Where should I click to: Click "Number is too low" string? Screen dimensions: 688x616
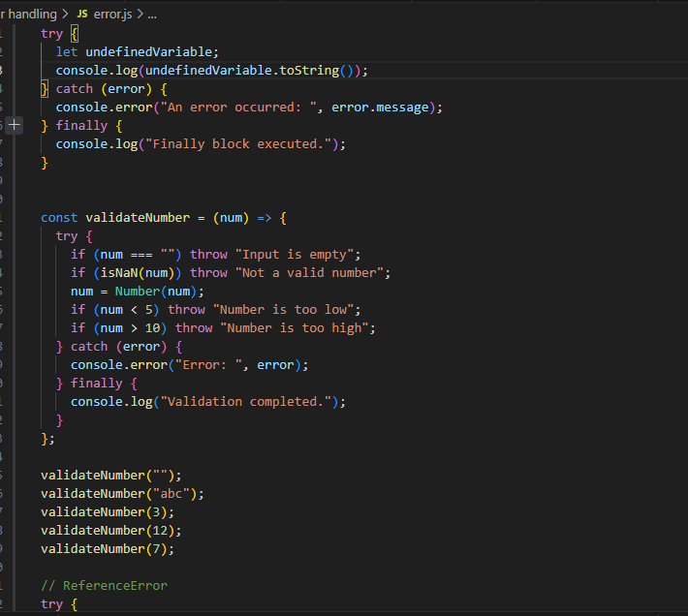pos(283,310)
